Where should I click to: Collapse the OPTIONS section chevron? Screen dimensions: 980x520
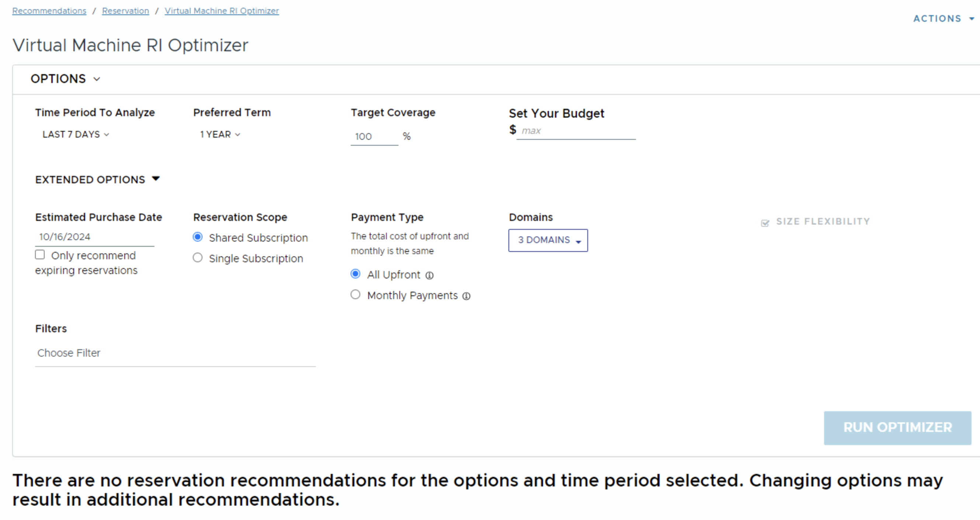pos(97,79)
